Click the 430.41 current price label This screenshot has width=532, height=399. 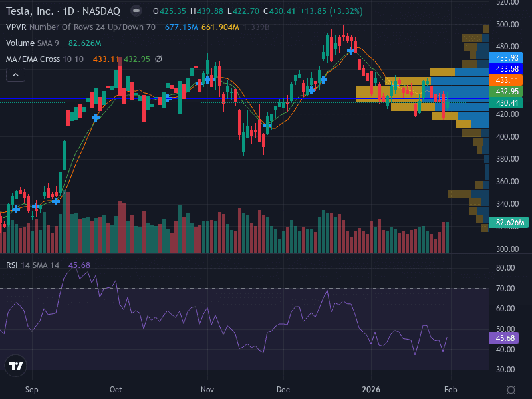tap(506, 103)
